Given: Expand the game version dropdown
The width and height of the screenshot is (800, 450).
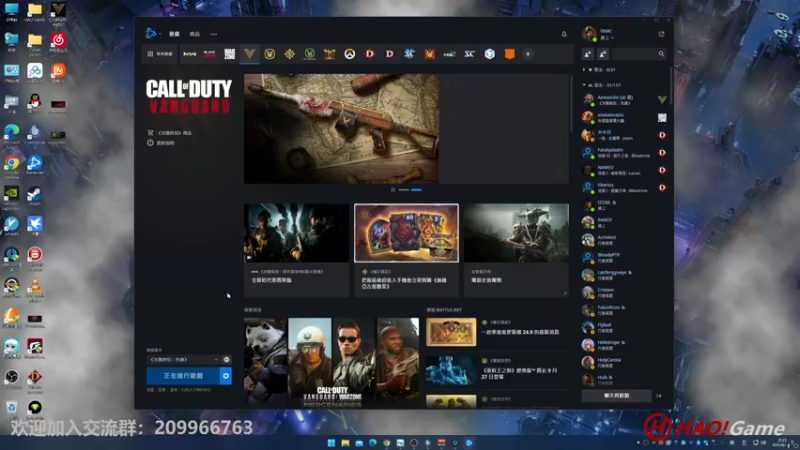Looking at the screenshot, I should (x=183, y=360).
